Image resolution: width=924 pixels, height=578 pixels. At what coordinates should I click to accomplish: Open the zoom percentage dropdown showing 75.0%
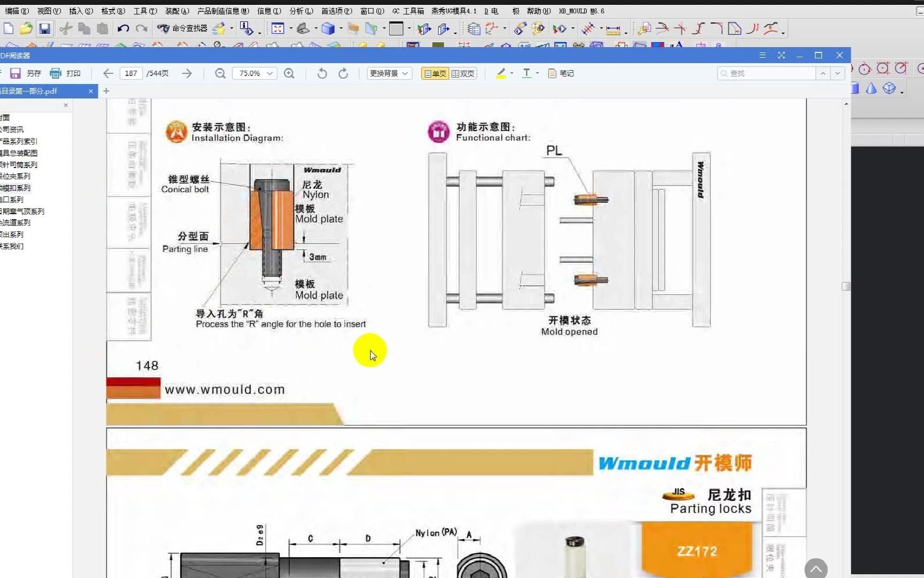pos(255,73)
